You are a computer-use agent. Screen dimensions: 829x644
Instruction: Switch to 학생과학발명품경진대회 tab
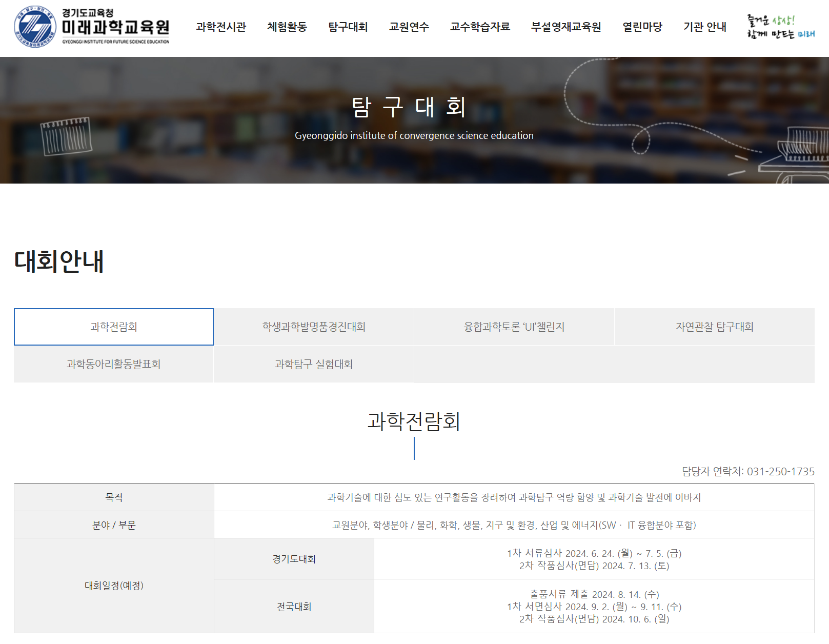(x=314, y=327)
